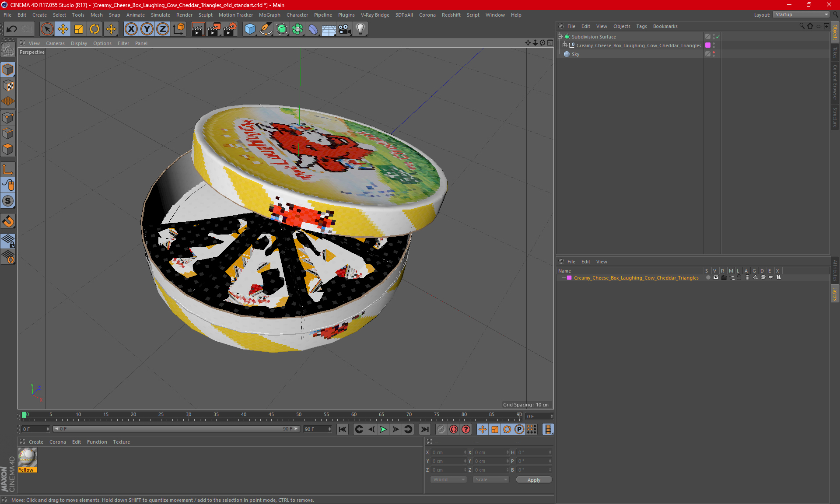Click the Undo arrow icon
This screenshot has height=504, width=840.
pos(12,29)
